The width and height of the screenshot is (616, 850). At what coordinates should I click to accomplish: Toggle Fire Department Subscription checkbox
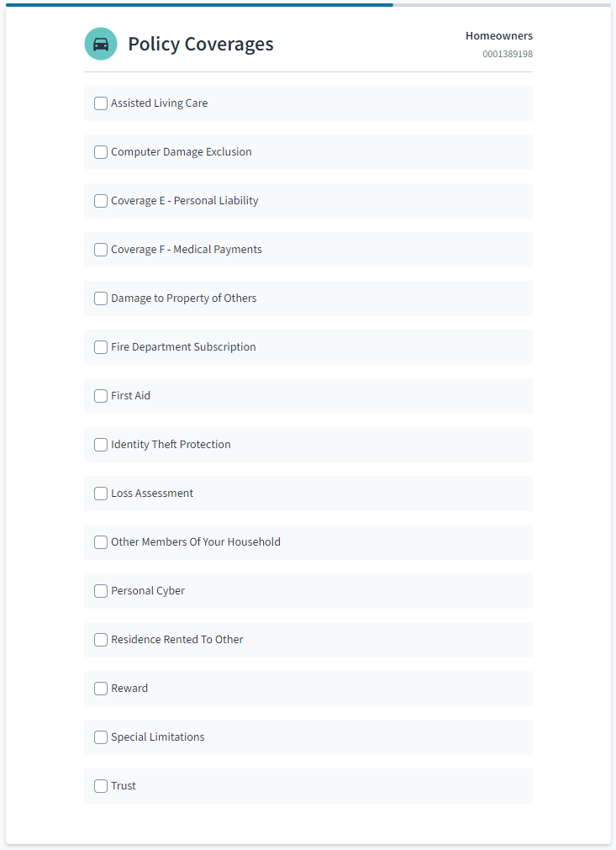(x=101, y=347)
